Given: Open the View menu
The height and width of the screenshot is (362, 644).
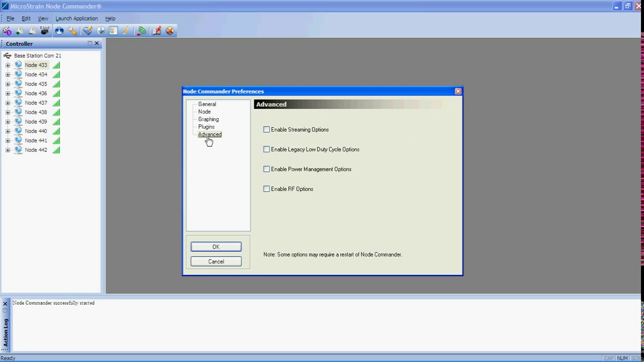Looking at the screenshot, I should [x=43, y=19].
